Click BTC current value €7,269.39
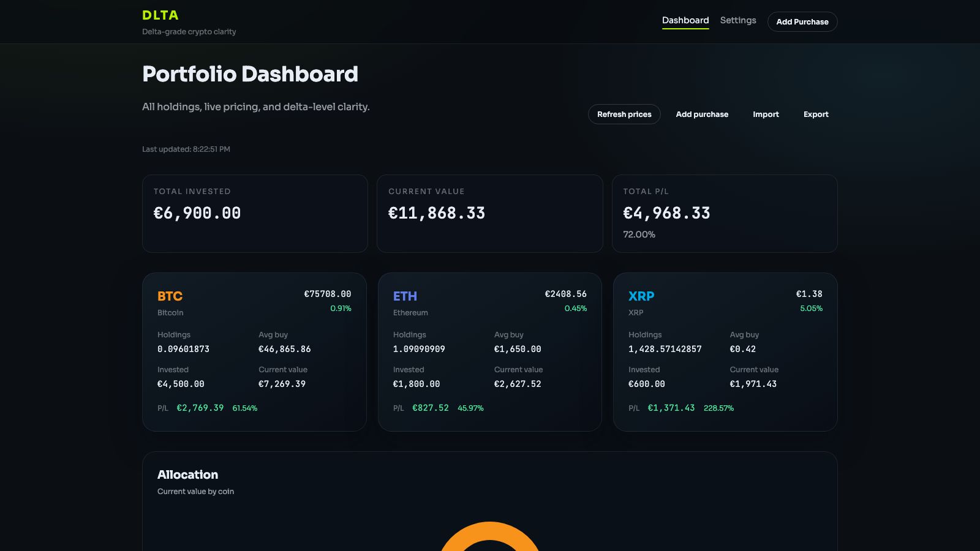 [x=282, y=384]
